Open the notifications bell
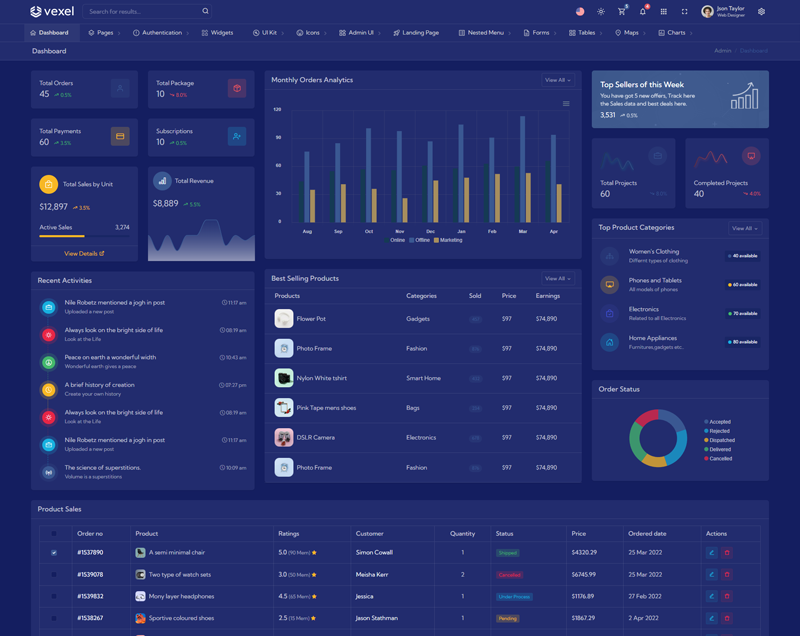Viewport: 800px width, 636px height. (642, 12)
